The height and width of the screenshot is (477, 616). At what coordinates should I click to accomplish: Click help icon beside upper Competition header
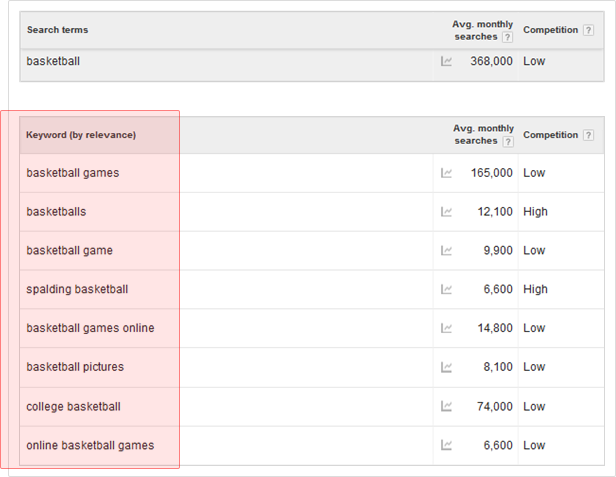pyautogui.click(x=589, y=30)
